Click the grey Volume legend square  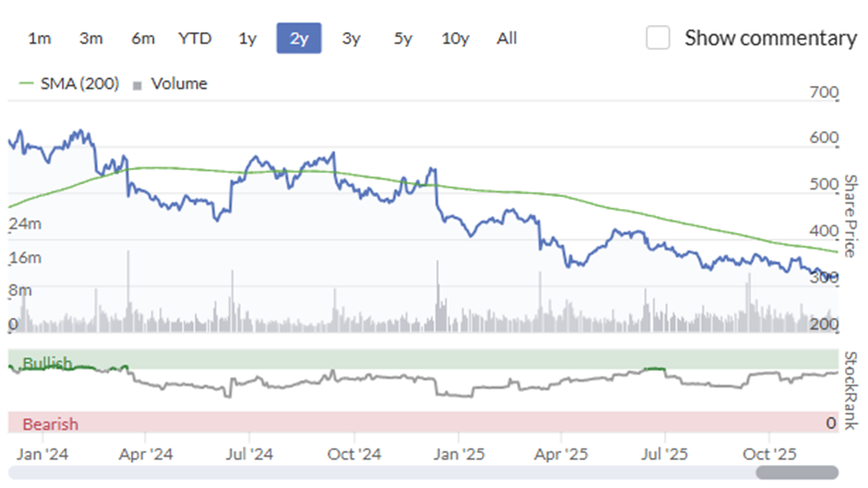(138, 85)
